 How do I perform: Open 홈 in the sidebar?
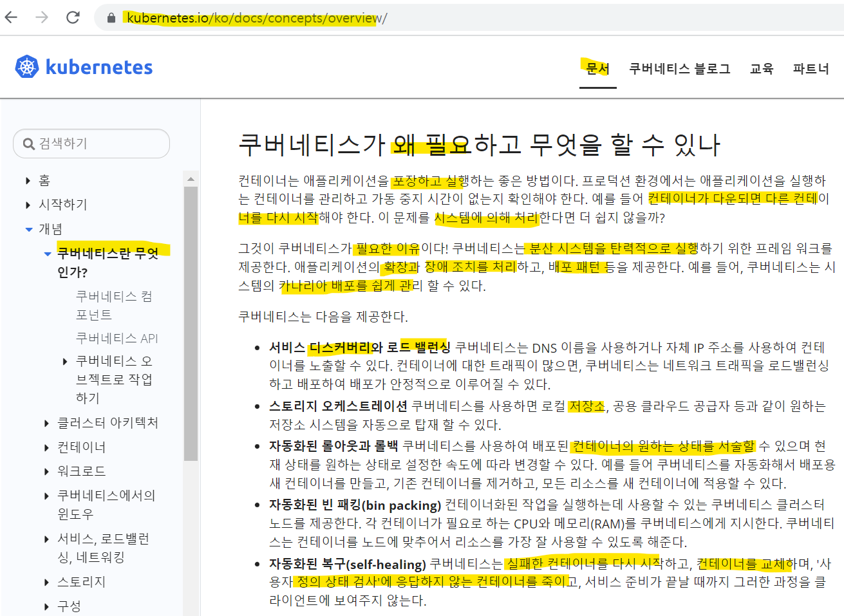(44, 180)
